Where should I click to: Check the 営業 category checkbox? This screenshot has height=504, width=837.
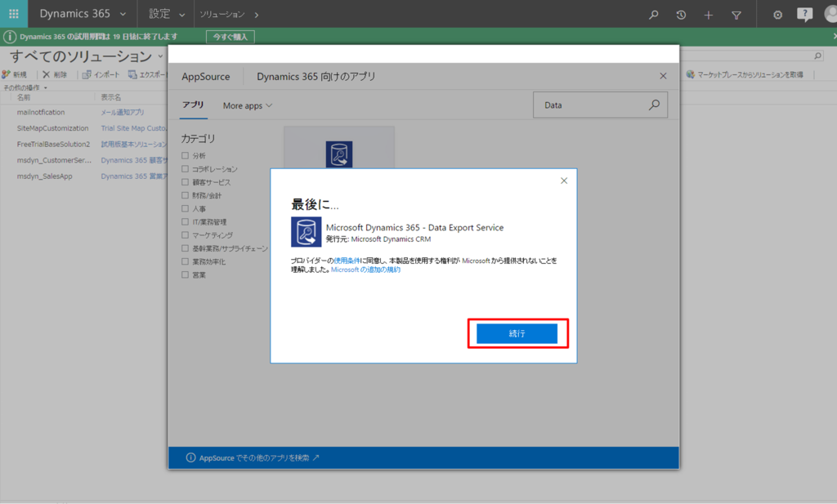pos(185,275)
